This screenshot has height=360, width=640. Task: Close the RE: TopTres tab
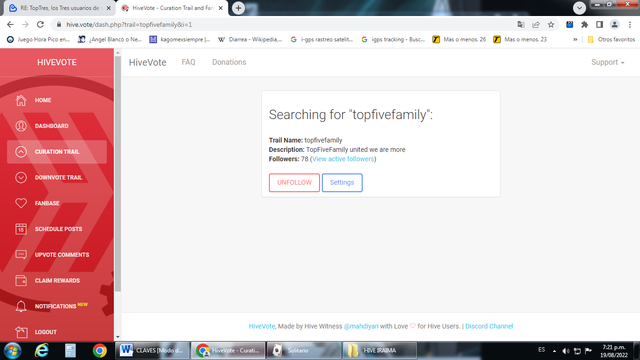pos(109,8)
